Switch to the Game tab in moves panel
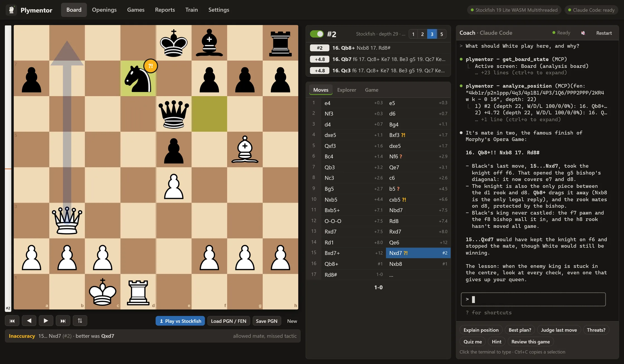Image resolution: width=624 pixels, height=364 pixels. (372, 90)
